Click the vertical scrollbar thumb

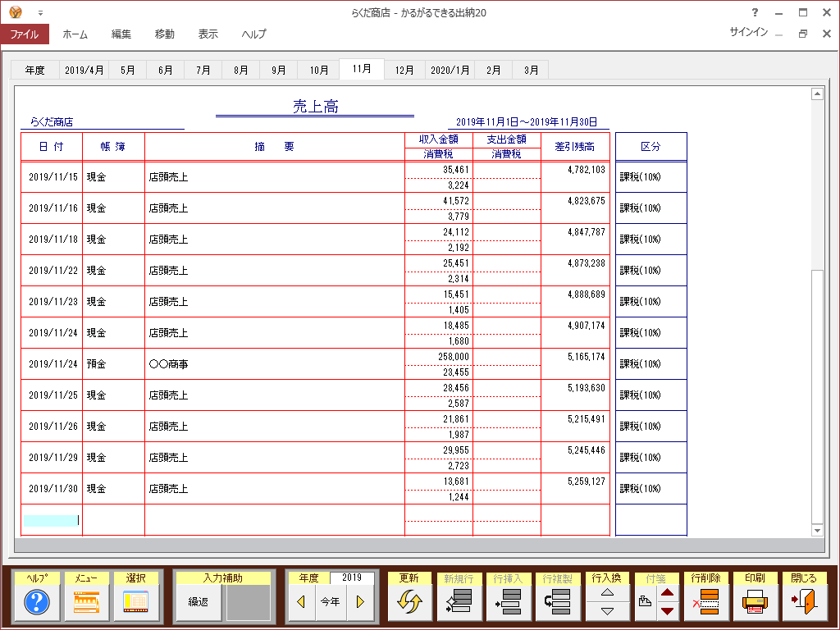[x=817, y=396]
